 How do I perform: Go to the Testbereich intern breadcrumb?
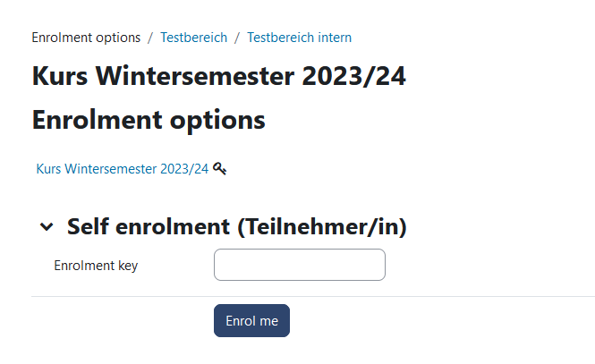click(x=299, y=38)
